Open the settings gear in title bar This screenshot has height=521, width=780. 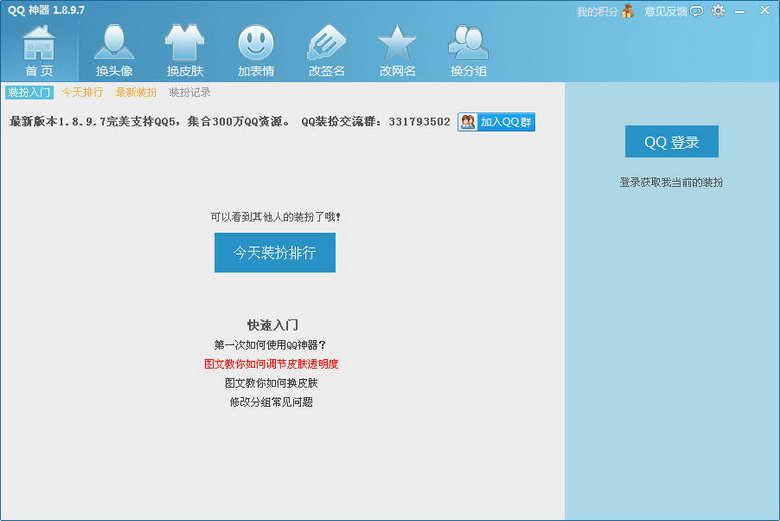point(718,10)
